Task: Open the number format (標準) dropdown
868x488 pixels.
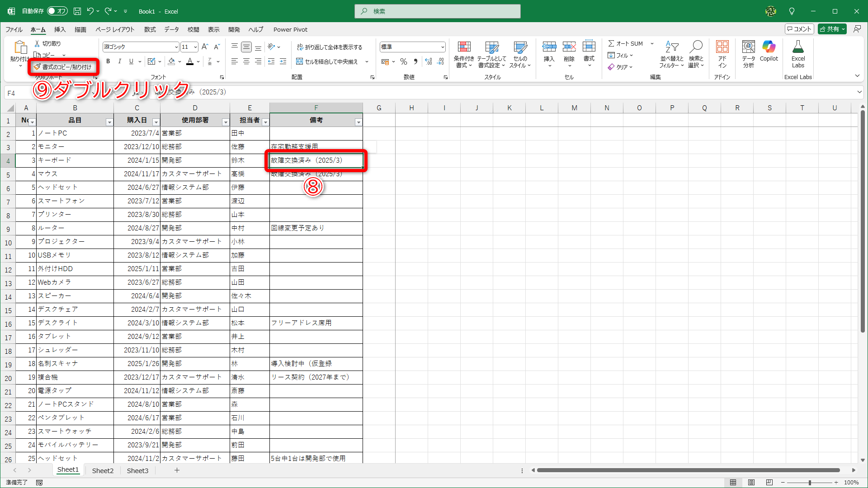Action: point(443,47)
